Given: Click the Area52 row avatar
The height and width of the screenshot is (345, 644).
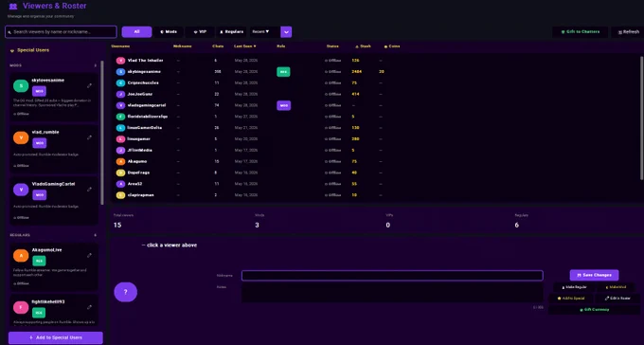Looking at the screenshot, I should click(x=120, y=184).
